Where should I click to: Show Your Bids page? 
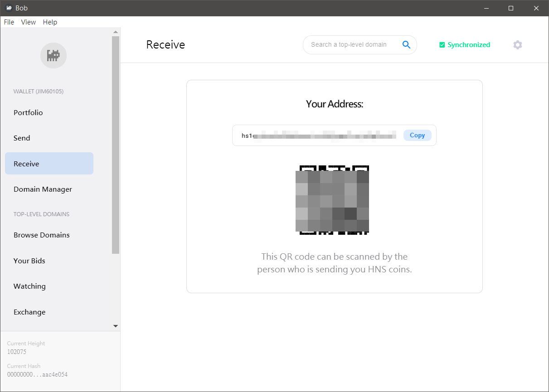coord(29,261)
